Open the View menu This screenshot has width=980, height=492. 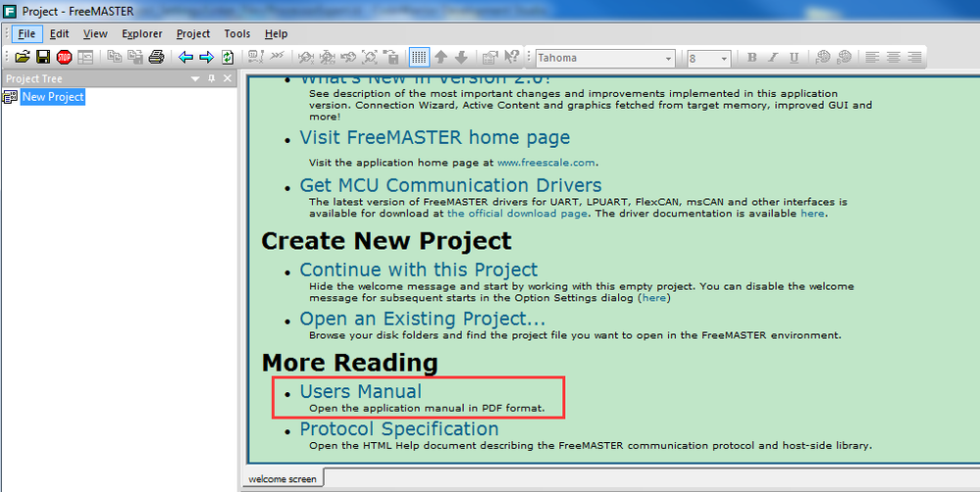pyautogui.click(x=95, y=33)
